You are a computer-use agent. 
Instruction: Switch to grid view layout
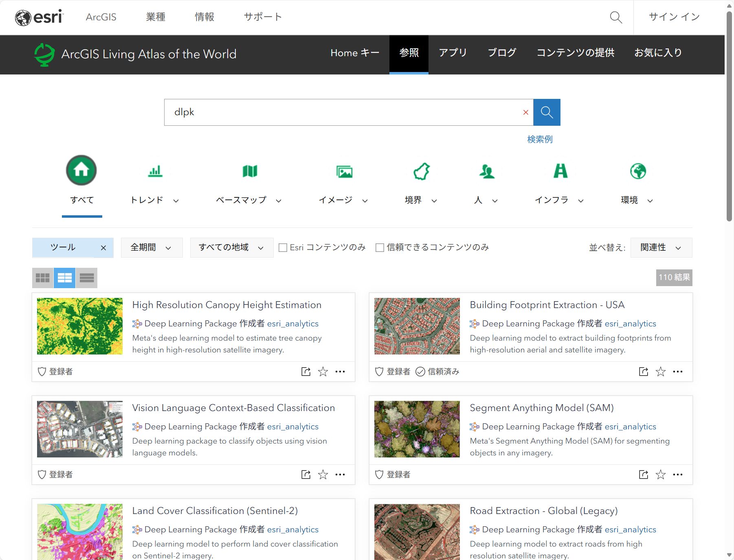(42, 278)
